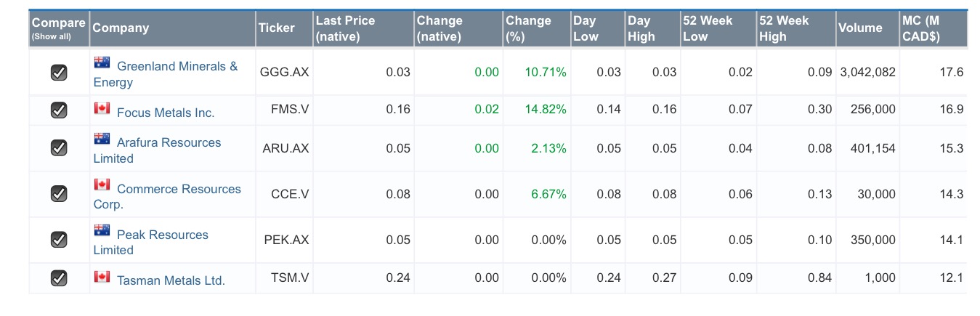Toggle the Arafura Resources compare checkbox
Viewport: 980px width, 316px height.
[x=59, y=148]
